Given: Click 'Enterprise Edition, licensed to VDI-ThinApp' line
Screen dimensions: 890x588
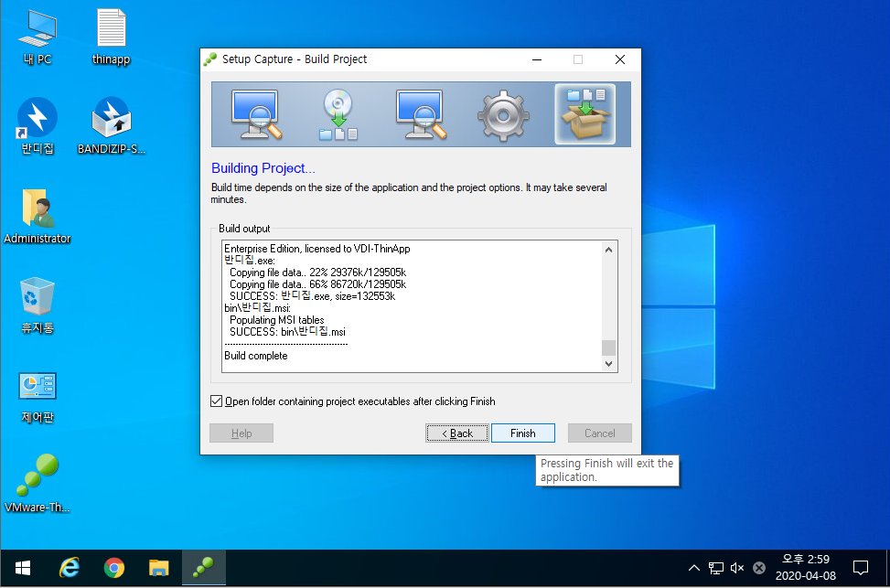Looking at the screenshot, I should pyautogui.click(x=317, y=249).
